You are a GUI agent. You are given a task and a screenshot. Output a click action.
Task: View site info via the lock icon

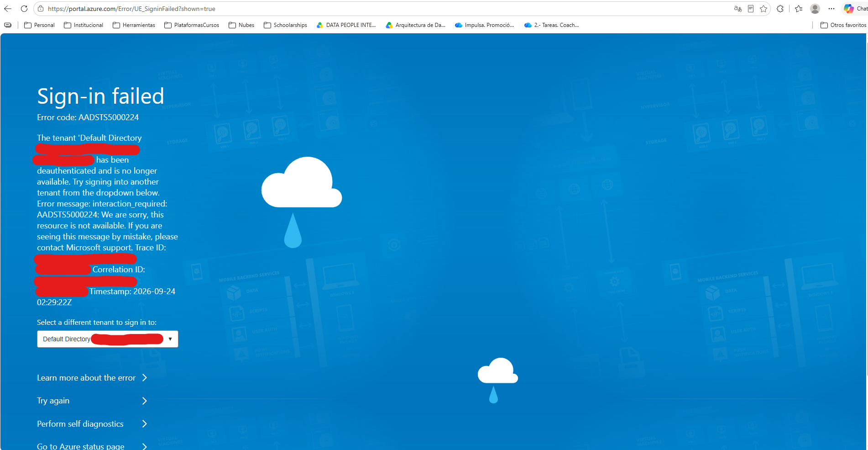(41, 9)
